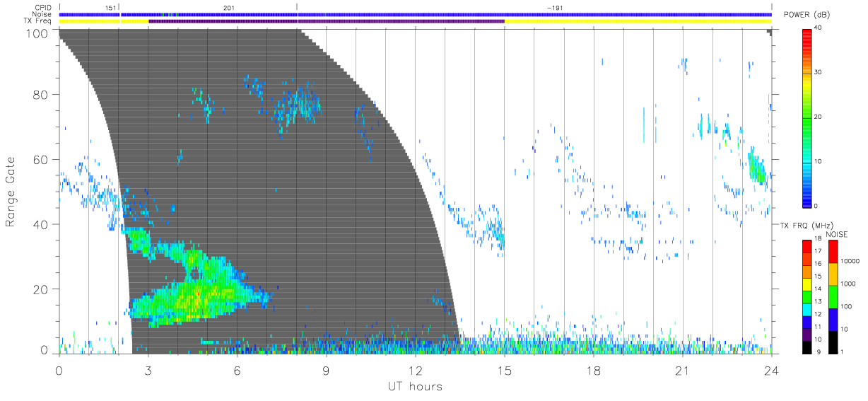Click the 3 tick on UT hours axis
The image size is (868, 401).
(x=148, y=370)
